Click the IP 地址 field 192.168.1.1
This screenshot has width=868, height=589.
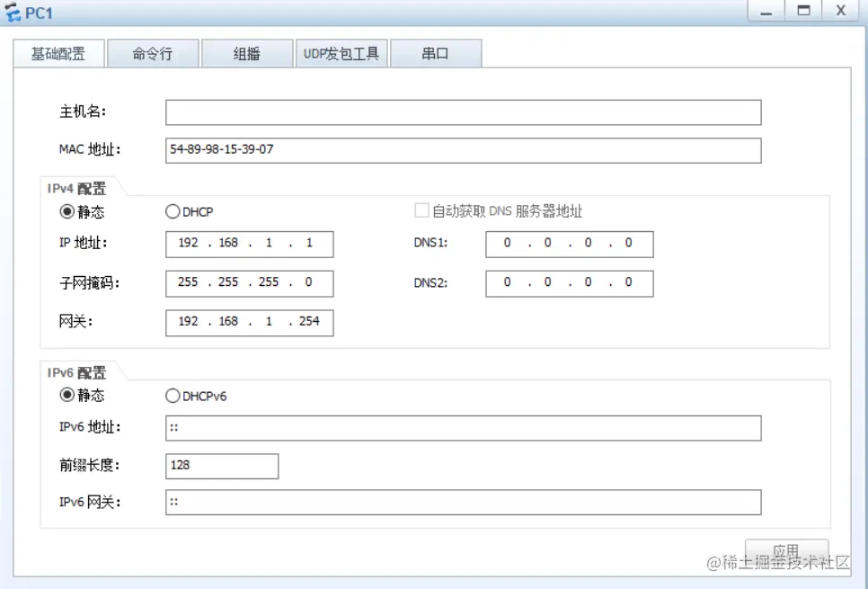pos(250,245)
